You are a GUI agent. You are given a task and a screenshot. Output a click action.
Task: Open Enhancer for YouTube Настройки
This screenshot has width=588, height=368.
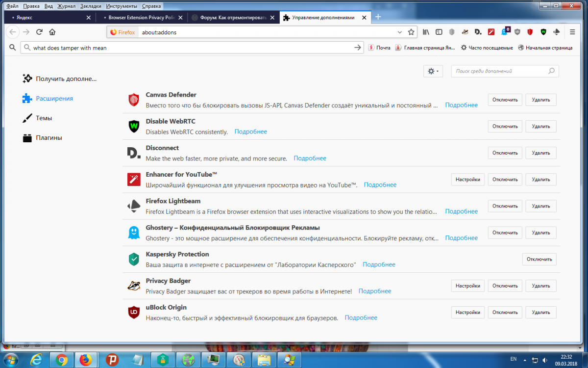(468, 179)
